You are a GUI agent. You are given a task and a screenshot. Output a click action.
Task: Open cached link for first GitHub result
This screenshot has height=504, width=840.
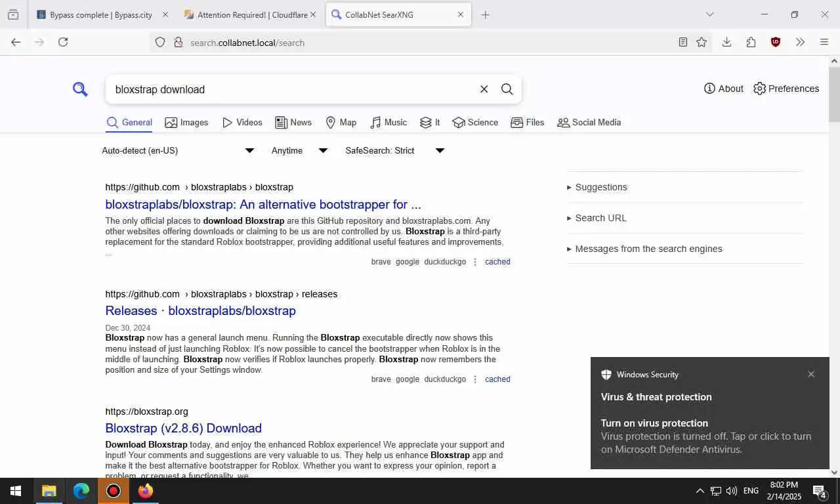click(497, 262)
